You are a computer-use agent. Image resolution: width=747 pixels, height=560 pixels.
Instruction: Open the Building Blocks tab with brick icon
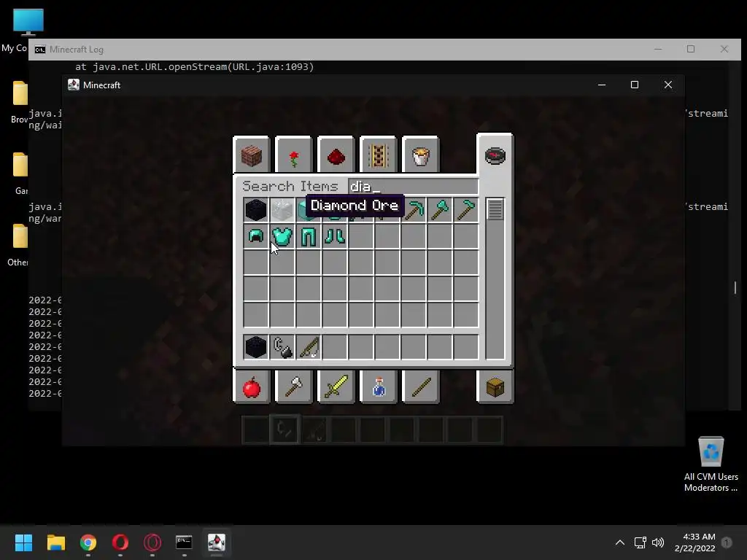pos(252,155)
